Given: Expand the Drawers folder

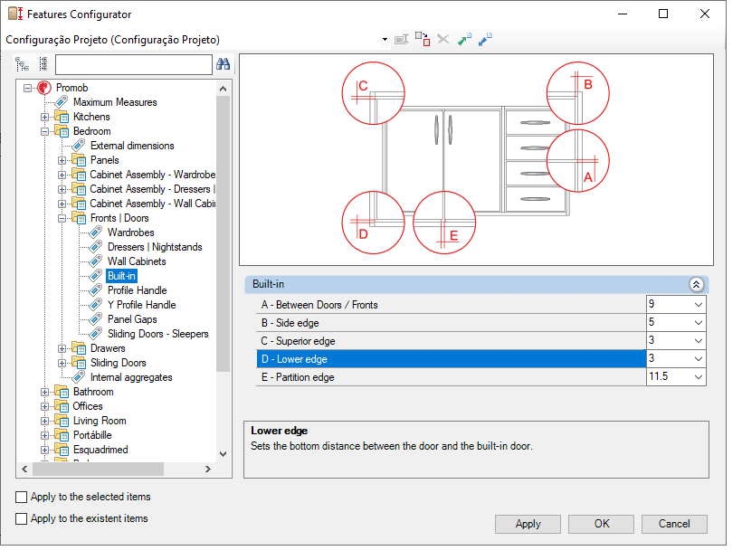Looking at the screenshot, I should [62, 348].
